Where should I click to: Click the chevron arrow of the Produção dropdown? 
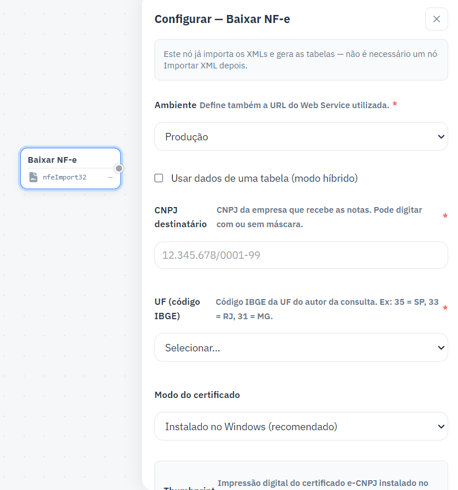pyautogui.click(x=441, y=137)
